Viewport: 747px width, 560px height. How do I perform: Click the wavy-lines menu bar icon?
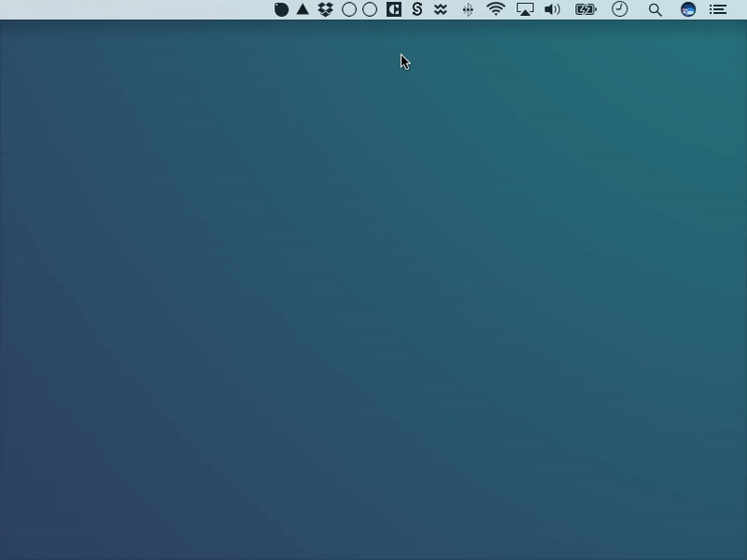[439, 10]
